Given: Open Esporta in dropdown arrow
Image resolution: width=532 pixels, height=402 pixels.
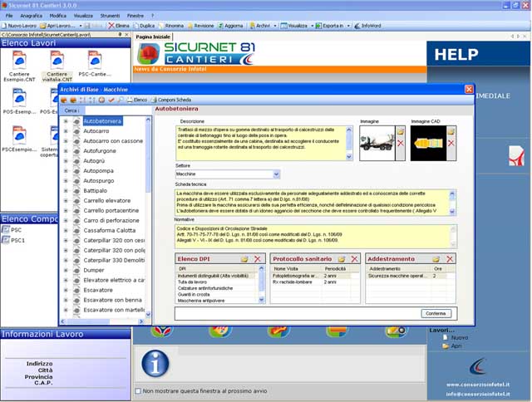Looking at the screenshot, I should coord(348,26).
